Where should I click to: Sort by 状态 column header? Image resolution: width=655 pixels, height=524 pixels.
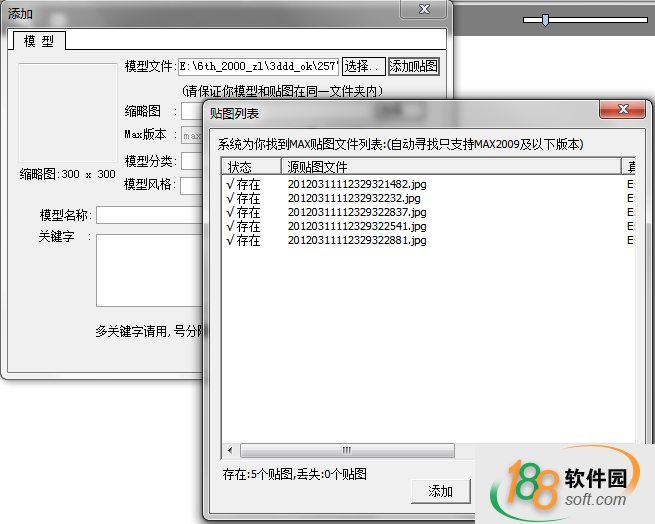tap(250, 167)
